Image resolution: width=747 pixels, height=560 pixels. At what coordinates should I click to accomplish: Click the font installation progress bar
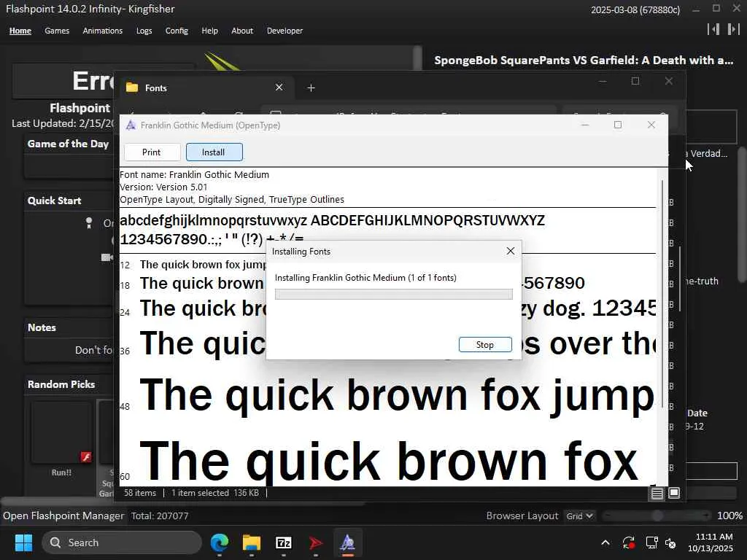(x=393, y=295)
